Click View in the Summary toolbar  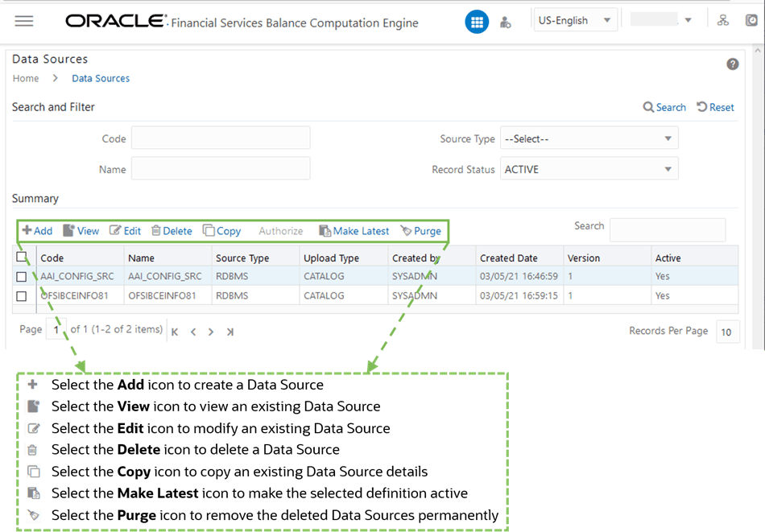pos(81,231)
